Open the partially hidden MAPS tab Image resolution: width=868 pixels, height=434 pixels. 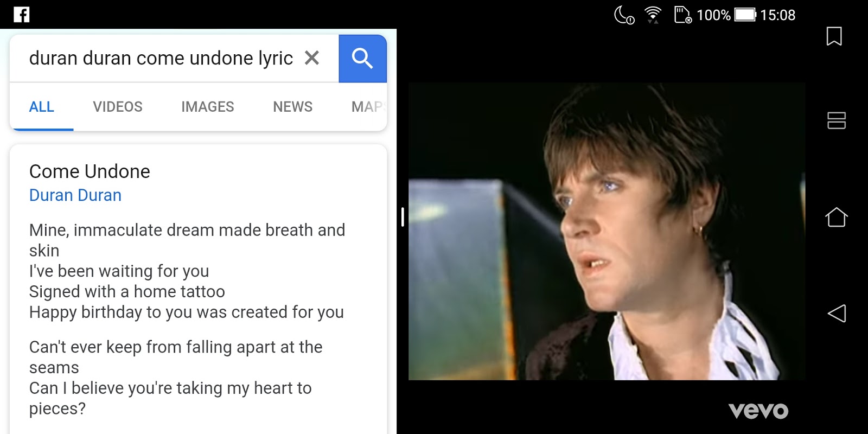[369, 107]
